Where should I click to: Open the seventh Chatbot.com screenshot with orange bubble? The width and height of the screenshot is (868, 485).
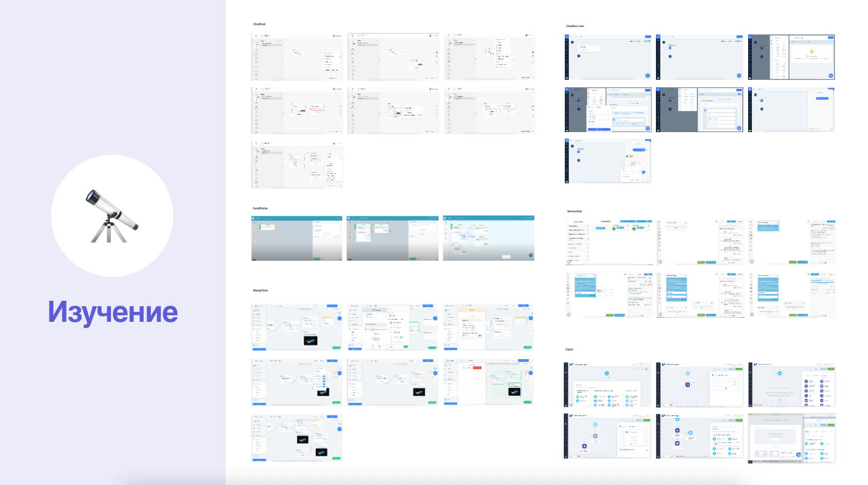click(608, 161)
